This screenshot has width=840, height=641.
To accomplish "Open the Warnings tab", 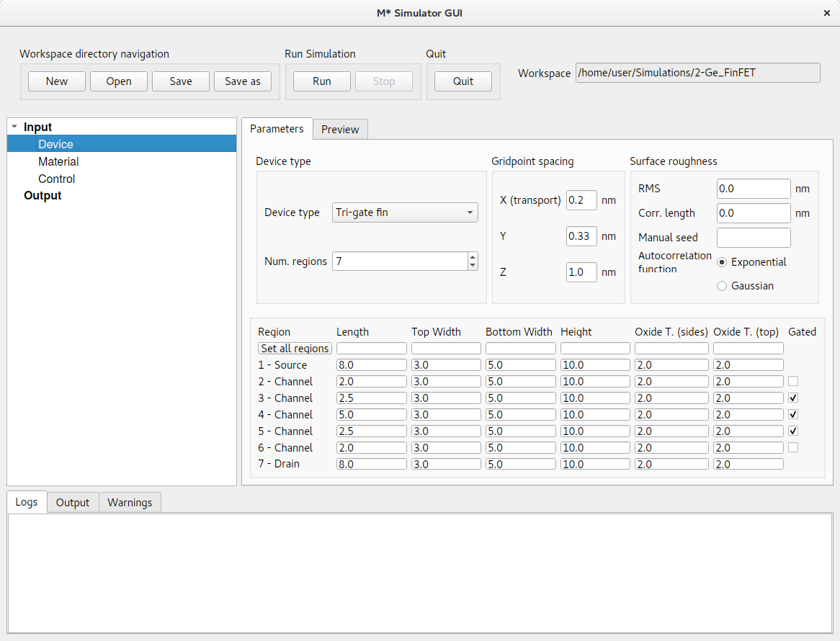I will tap(130, 503).
